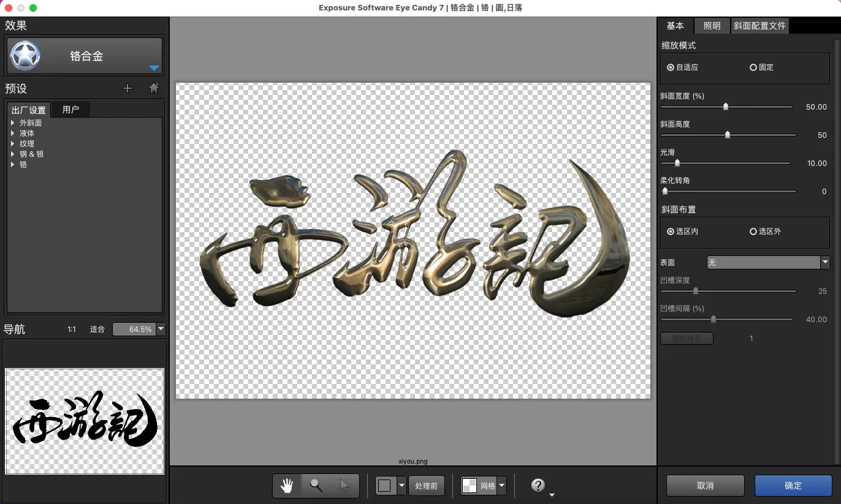Click the home icon in the presets header
The image size is (841, 504).
(154, 88)
